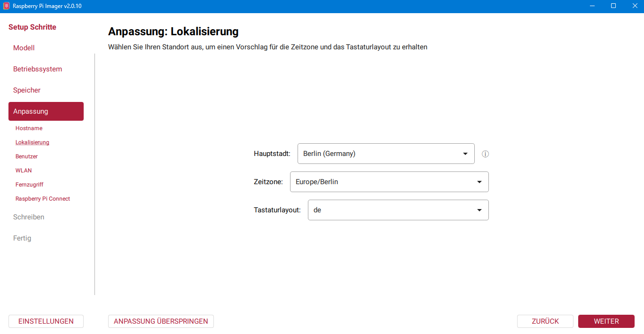The height and width of the screenshot is (334, 644).
Task: Open the Zeitzone dropdown showing Europe/Berlin
Action: (x=389, y=182)
